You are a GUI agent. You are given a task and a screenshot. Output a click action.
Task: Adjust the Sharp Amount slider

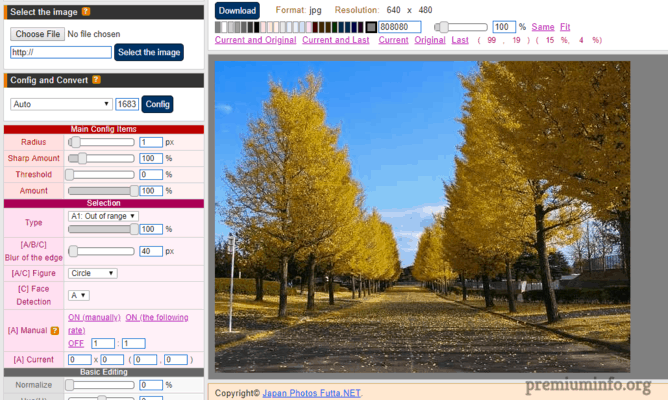click(x=101, y=158)
